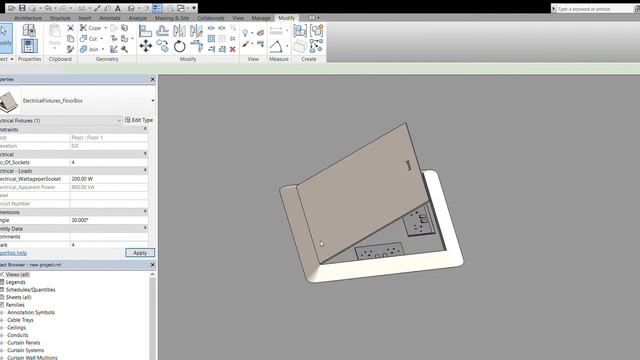Select the Mirror - Pick Axis tool
The image size is (640, 360).
180,31
